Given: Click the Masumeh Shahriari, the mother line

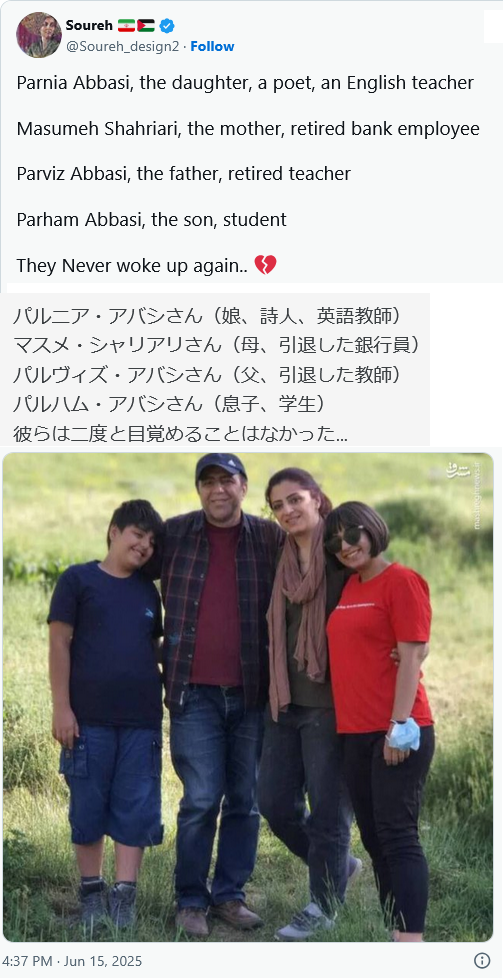Looking at the screenshot, I should tap(248, 128).
